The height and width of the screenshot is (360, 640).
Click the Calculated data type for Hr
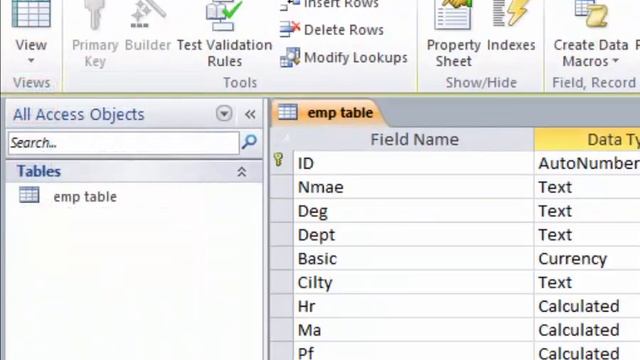587,306
